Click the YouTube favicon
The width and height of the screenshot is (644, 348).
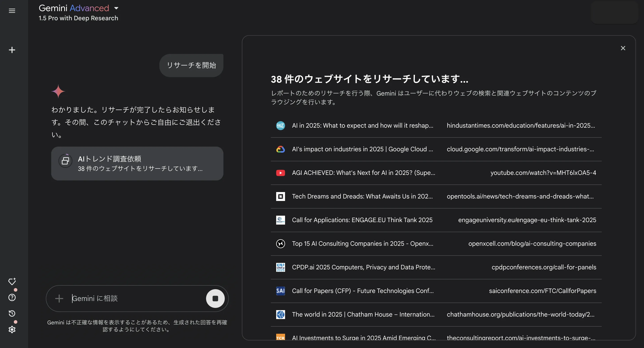coord(280,173)
